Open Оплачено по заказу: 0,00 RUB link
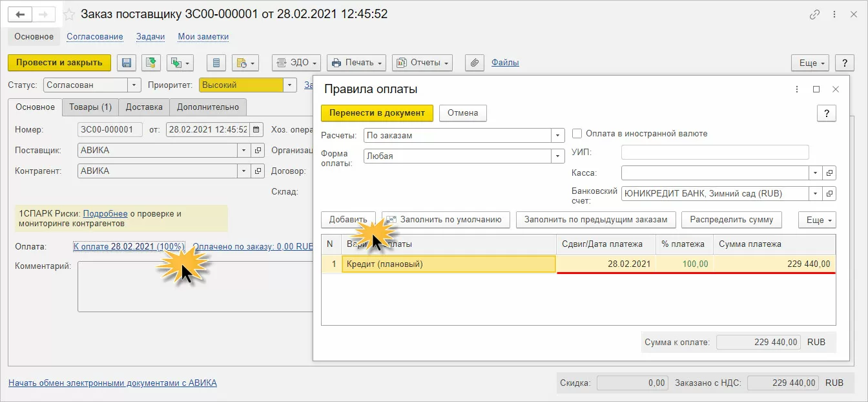The image size is (868, 402). tap(253, 247)
